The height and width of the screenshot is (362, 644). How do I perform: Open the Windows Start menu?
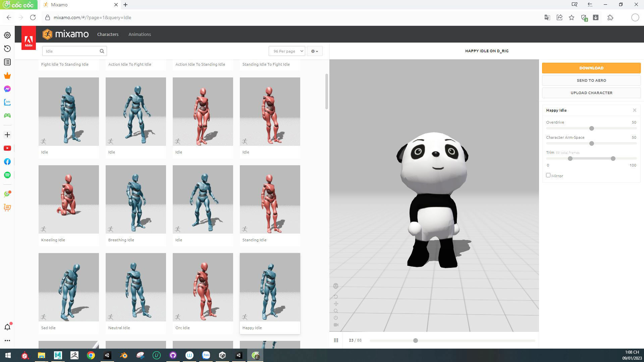point(8,355)
